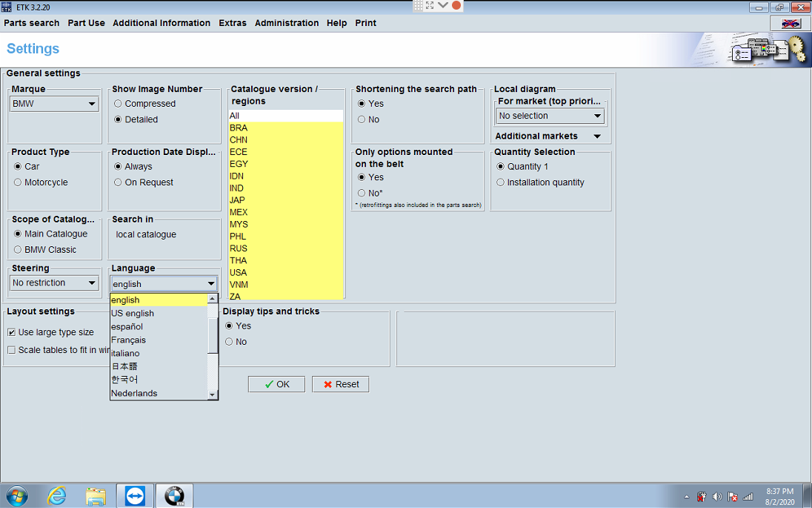Open the Marque BMW dropdown
Screen dimensions: 812x508
[x=54, y=104]
